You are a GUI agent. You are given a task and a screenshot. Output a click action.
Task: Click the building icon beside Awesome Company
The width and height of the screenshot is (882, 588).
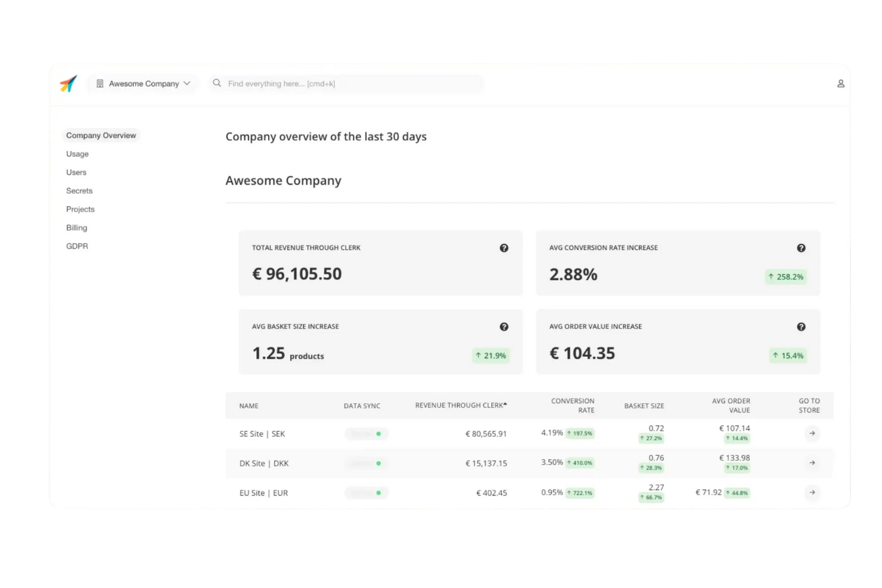click(x=100, y=83)
